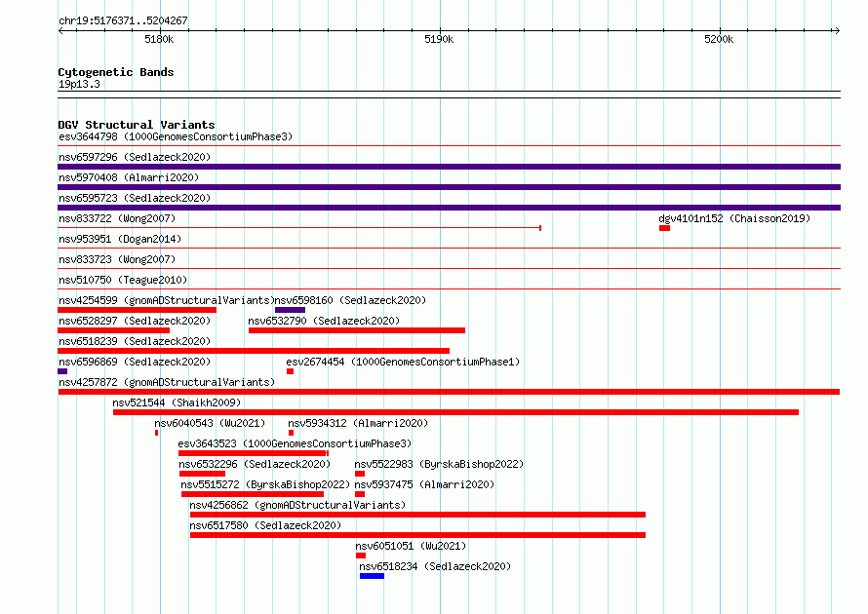
Task: Click the red bar under esv3643523
Action: pyautogui.click(x=254, y=453)
